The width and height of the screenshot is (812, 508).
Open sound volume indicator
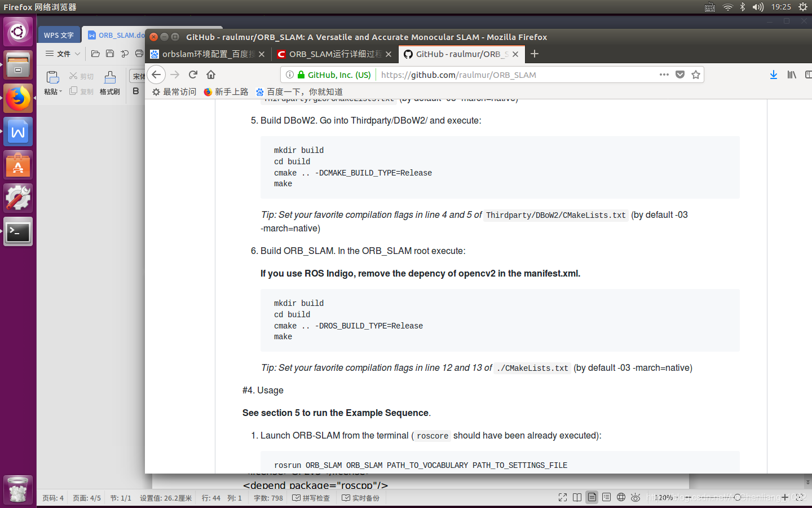[x=758, y=7]
